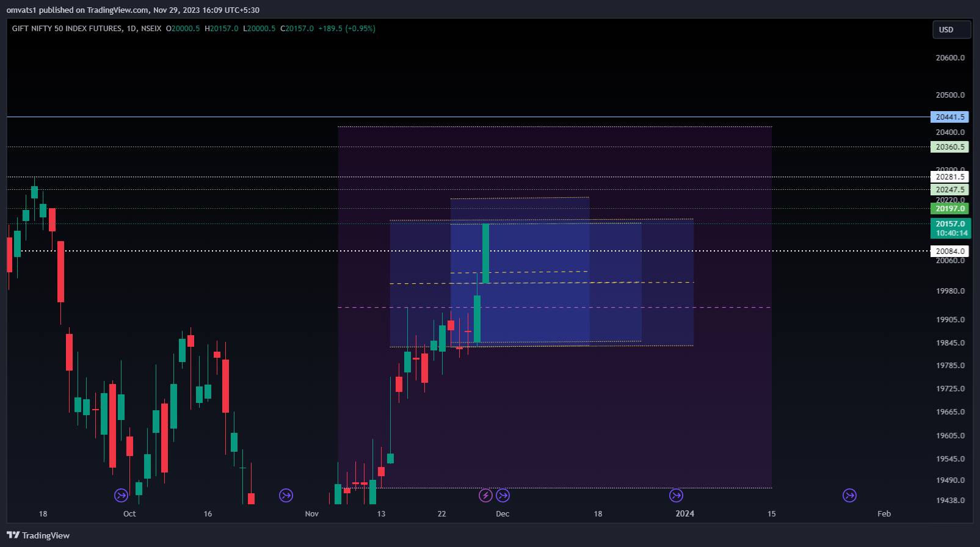Click the 13 date on time axis
Viewport: 980px width, 547px height.
point(381,514)
